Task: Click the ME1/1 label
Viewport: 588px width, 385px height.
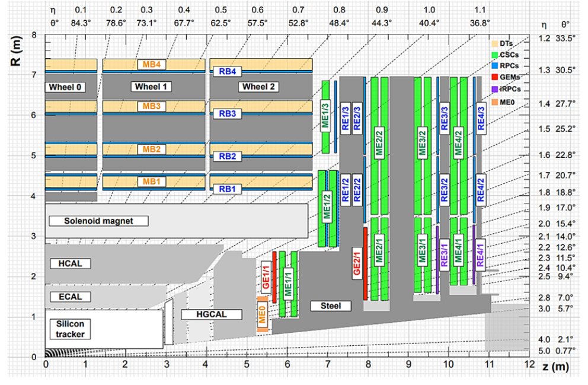Action: [288, 284]
